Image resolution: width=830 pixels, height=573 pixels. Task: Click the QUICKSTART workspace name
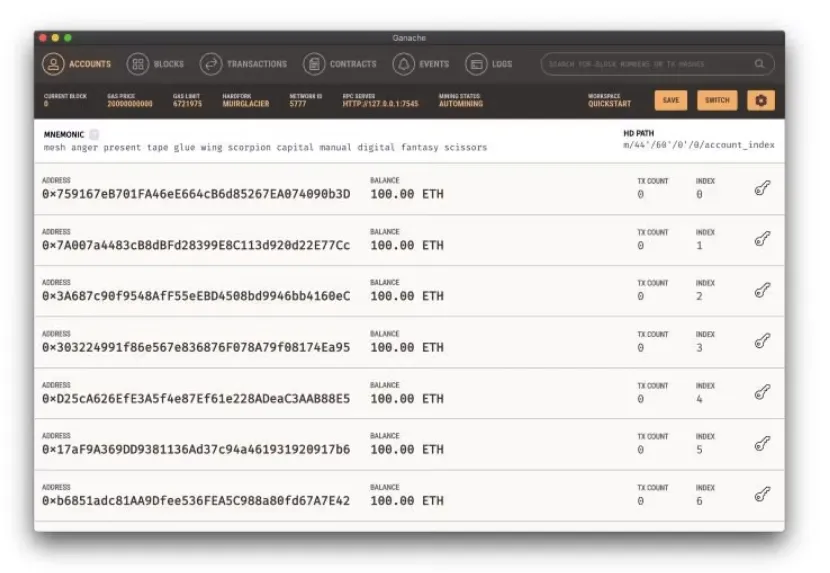tap(609, 104)
